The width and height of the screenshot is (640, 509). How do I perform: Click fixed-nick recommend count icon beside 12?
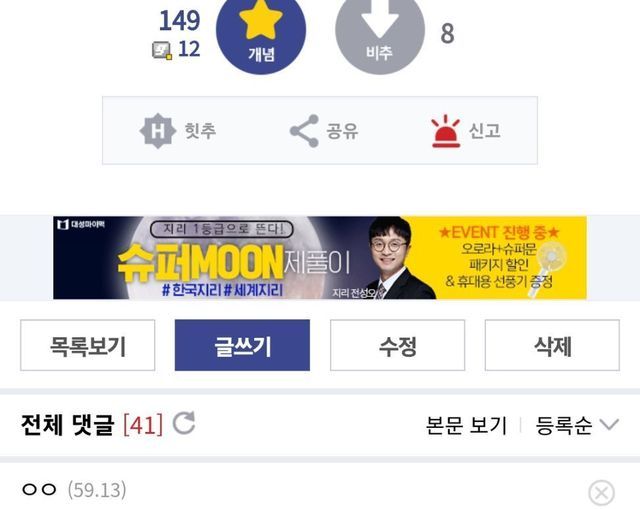coord(162,50)
